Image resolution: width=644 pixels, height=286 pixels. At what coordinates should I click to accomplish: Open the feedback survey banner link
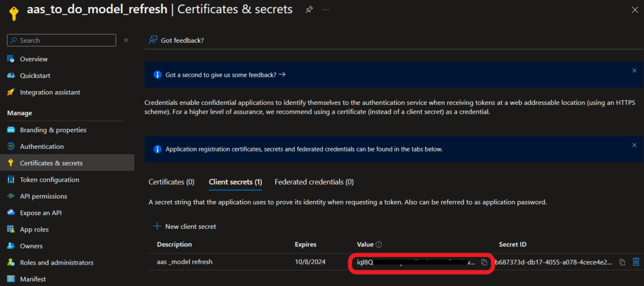click(x=226, y=75)
